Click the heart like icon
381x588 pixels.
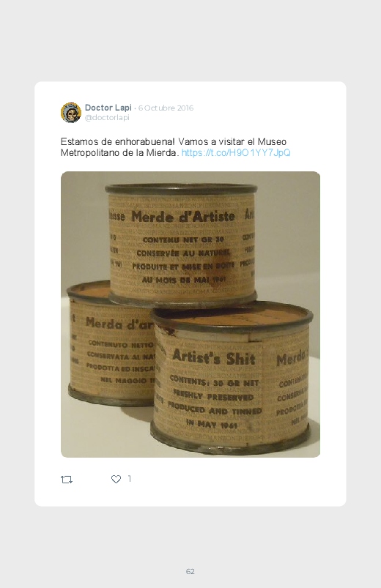[x=116, y=479]
